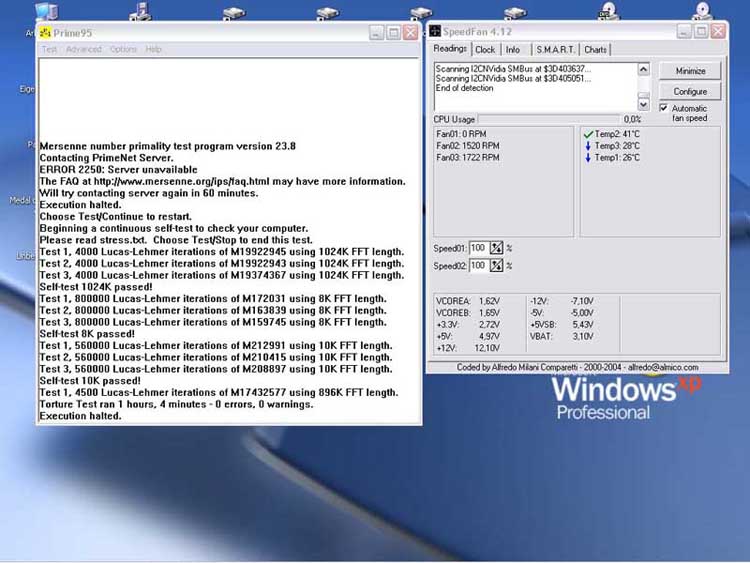Viewport: 750px width, 563px height.
Task: Select the Fan01: 0 RPM reading
Action: [x=461, y=134]
